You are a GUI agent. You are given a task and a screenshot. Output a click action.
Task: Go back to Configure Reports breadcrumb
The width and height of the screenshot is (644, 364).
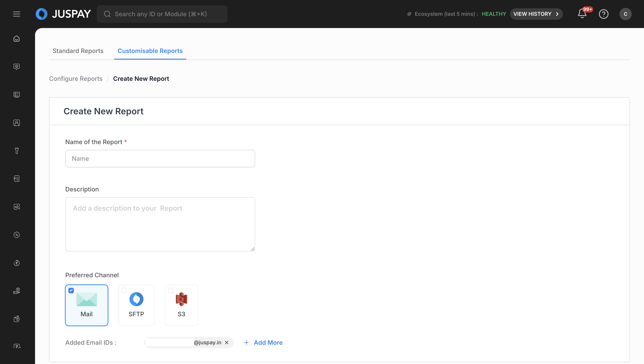[x=76, y=79]
